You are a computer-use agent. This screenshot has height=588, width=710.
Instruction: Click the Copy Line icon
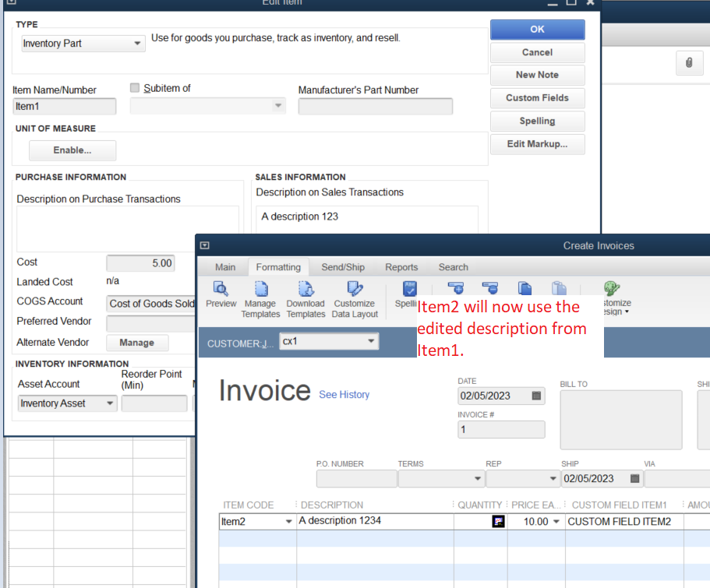click(525, 288)
